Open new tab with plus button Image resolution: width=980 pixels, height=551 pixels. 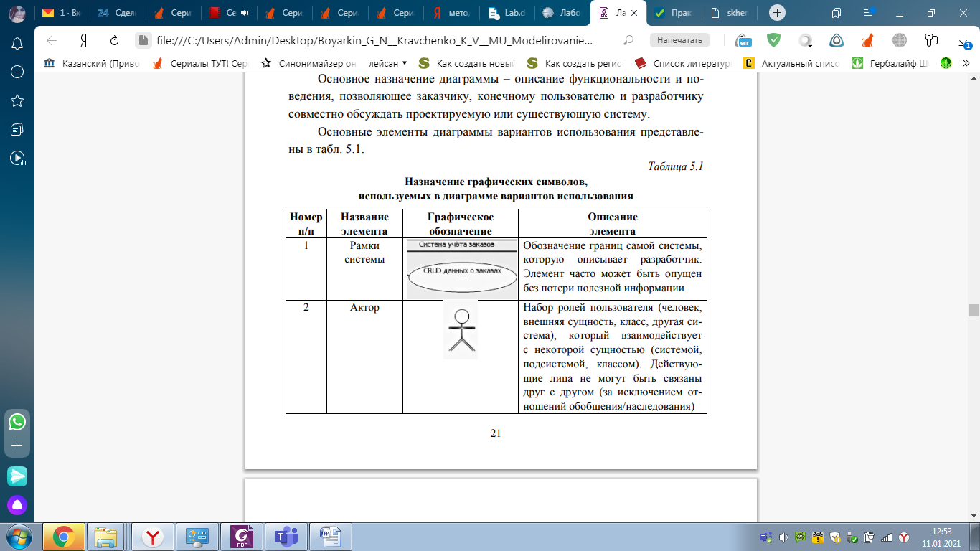777,12
